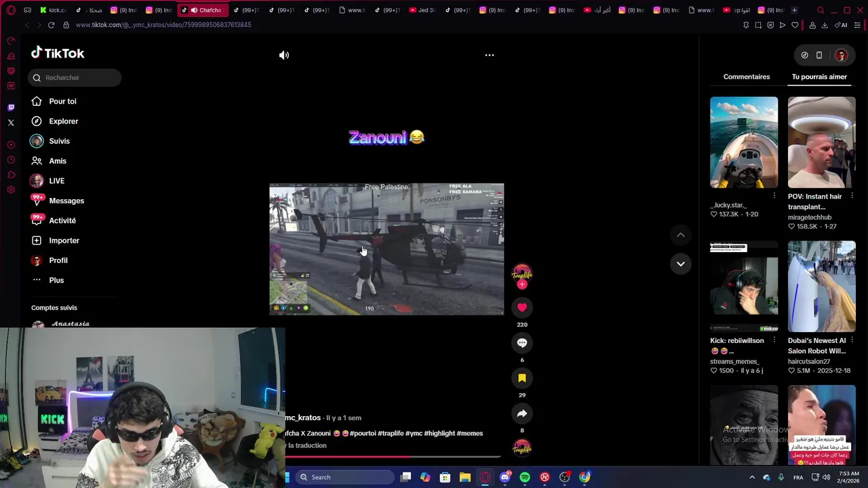
Task: Open Messages in the sidebar
Action: pyautogui.click(x=66, y=201)
